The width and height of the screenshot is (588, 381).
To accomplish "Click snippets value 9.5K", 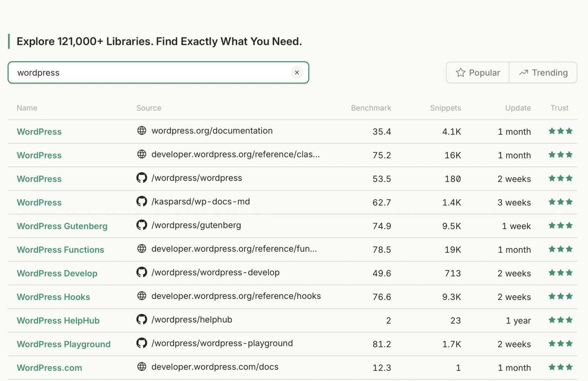I will (452, 226).
